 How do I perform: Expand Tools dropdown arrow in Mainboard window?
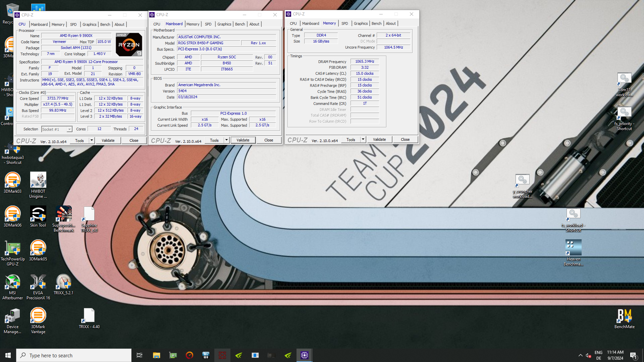pyautogui.click(x=226, y=140)
